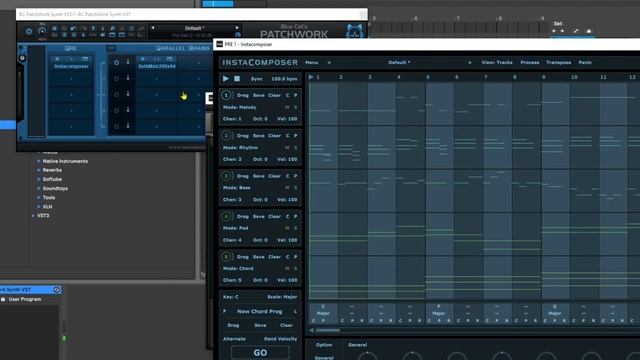Select track 1 circle number icon
This screenshot has width=640, height=360.
(x=226, y=95)
